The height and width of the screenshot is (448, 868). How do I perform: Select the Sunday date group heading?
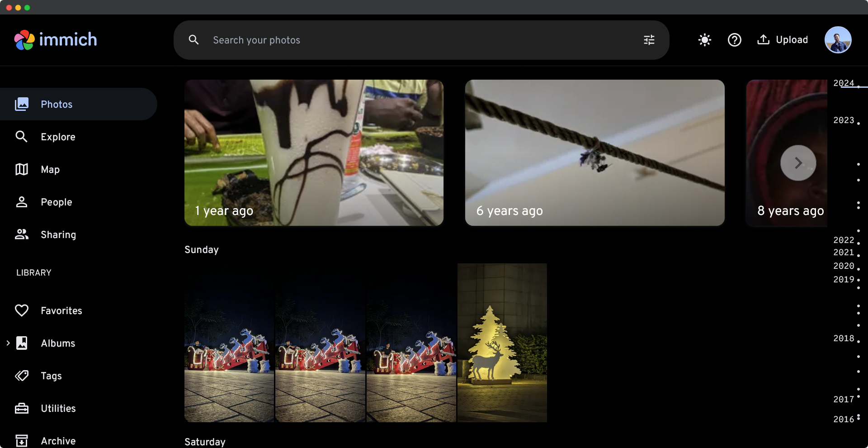click(202, 250)
